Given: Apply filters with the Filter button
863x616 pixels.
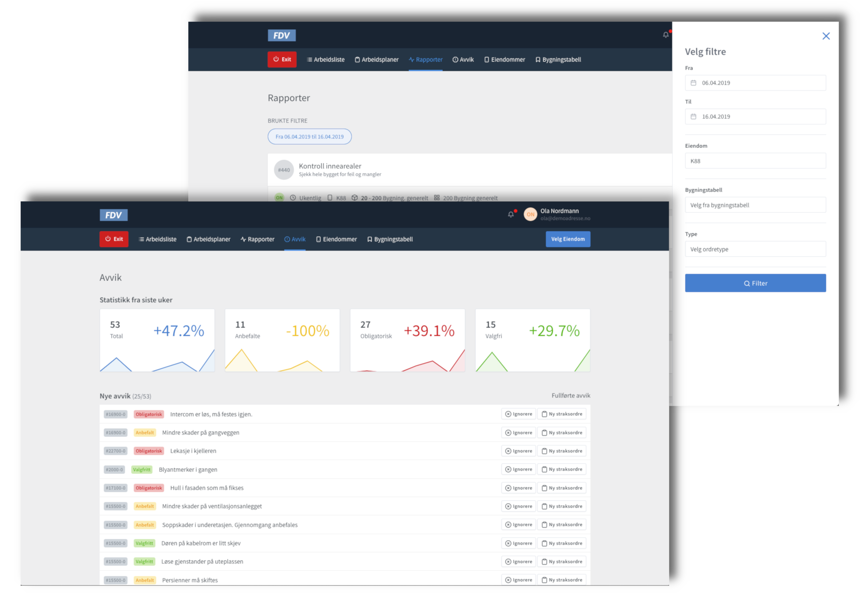Looking at the screenshot, I should (755, 283).
